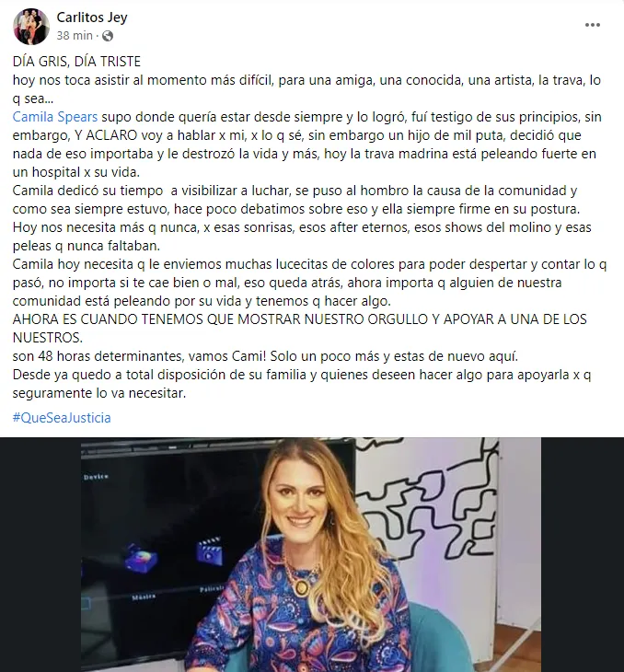Click the small blue box at the TV's left edge
The height and width of the screenshot is (672, 624).
point(86,604)
